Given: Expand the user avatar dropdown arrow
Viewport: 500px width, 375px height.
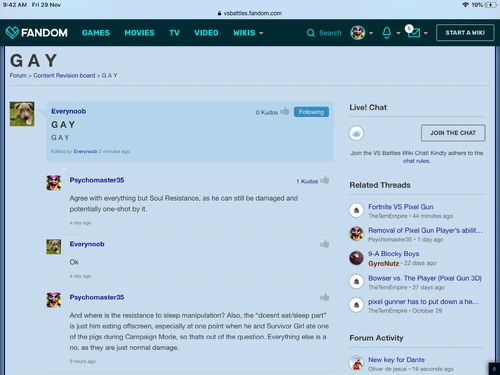Looking at the screenshot, I should pos(371,33).
